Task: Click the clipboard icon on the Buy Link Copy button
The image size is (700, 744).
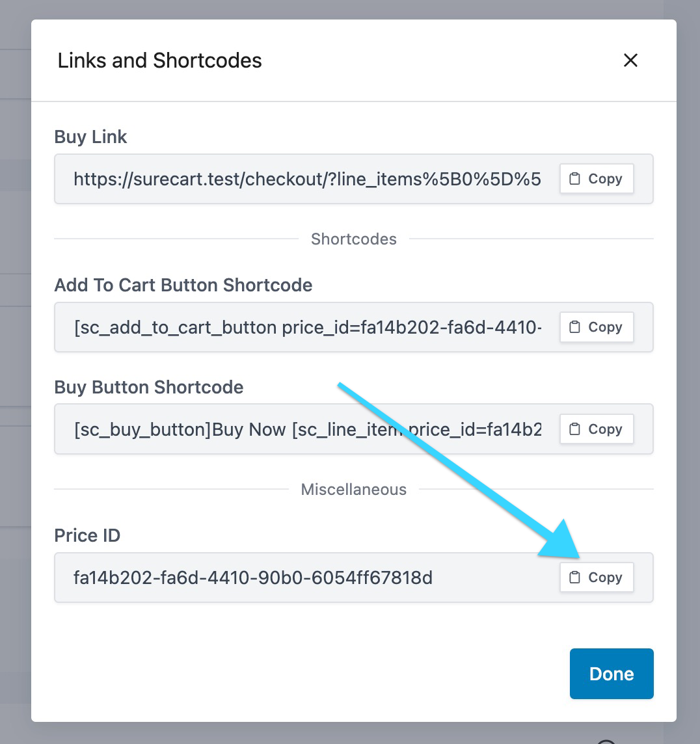Action: pos(576,178)
